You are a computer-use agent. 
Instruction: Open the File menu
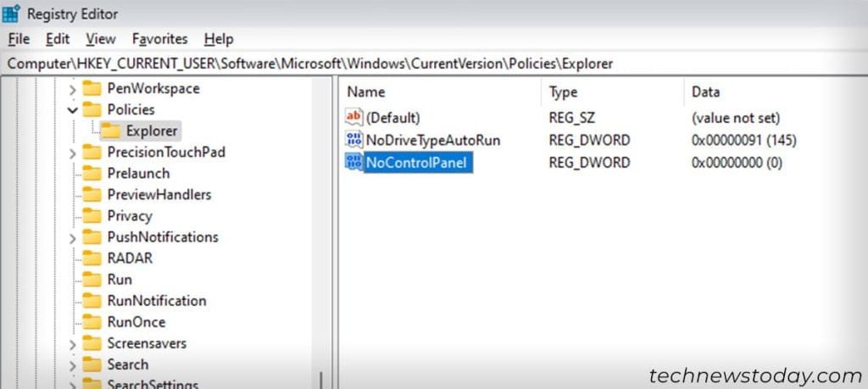(19, 39)
